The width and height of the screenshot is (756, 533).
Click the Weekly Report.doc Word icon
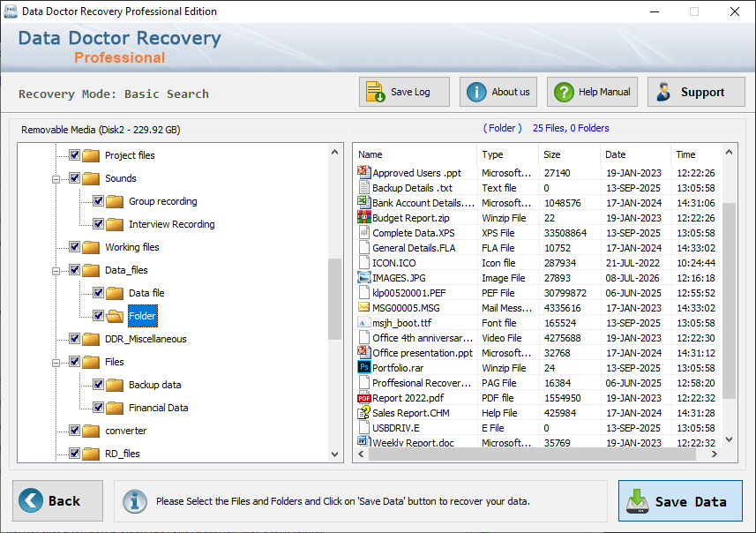[364, 441]
